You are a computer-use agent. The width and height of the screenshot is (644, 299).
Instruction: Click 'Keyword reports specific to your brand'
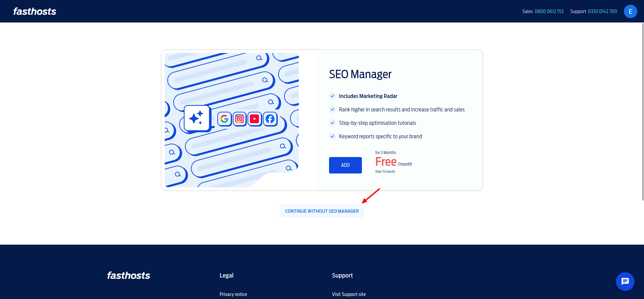[380, 136]
